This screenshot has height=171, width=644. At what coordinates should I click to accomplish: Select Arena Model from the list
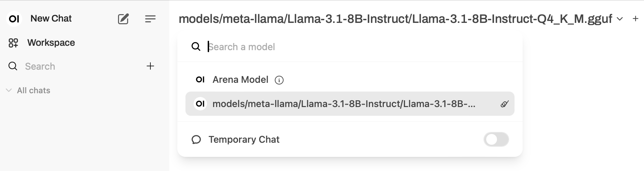tap(240, 80)
